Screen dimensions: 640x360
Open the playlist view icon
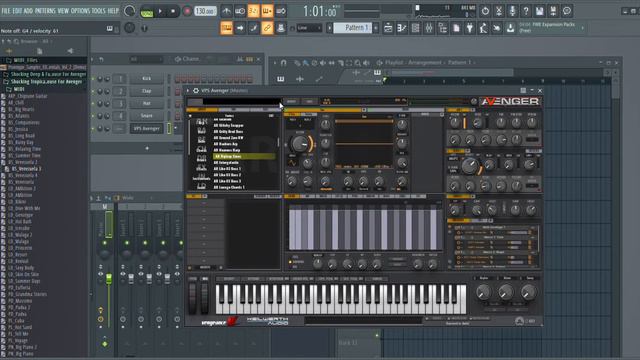388,28
